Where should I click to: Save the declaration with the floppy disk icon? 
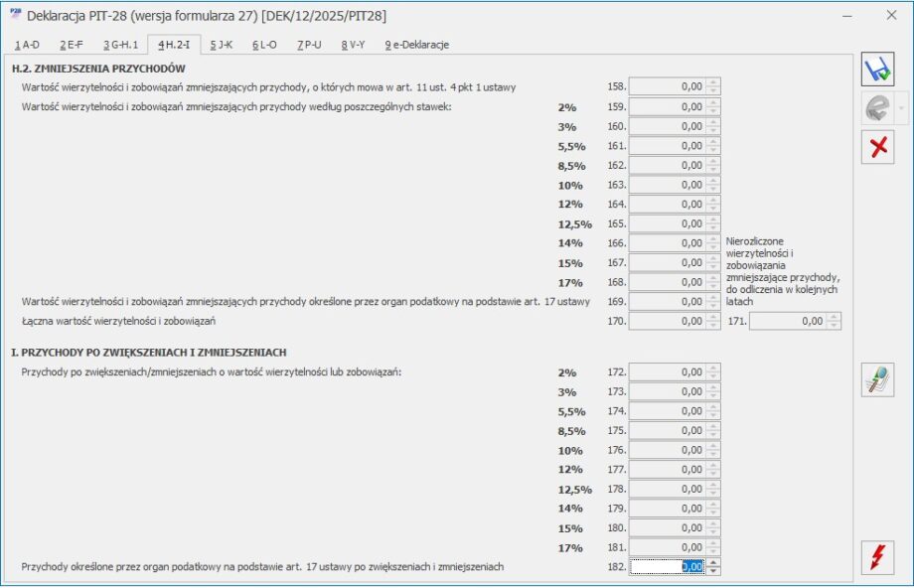pos(877,70)
